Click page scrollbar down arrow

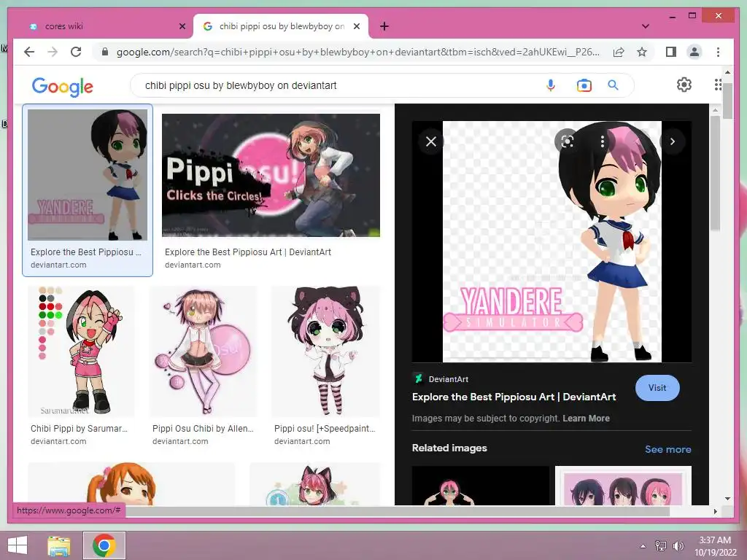pyautogui.click(x=727, y=499)
